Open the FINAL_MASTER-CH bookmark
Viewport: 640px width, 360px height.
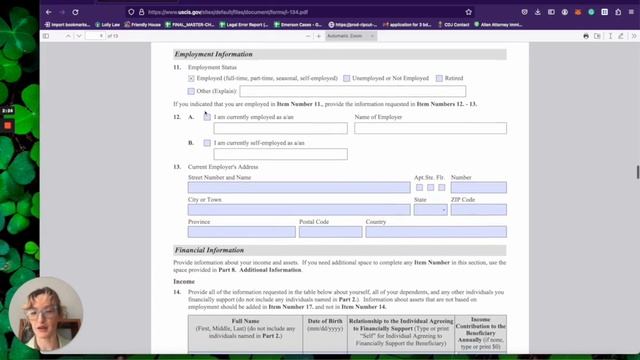tap(190, 24)
